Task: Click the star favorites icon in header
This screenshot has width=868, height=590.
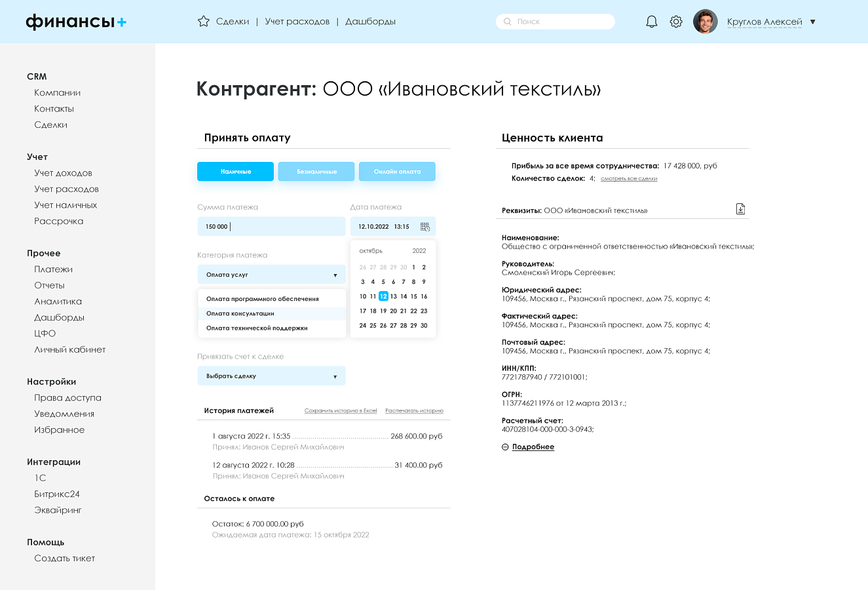Action: (203, 21)
